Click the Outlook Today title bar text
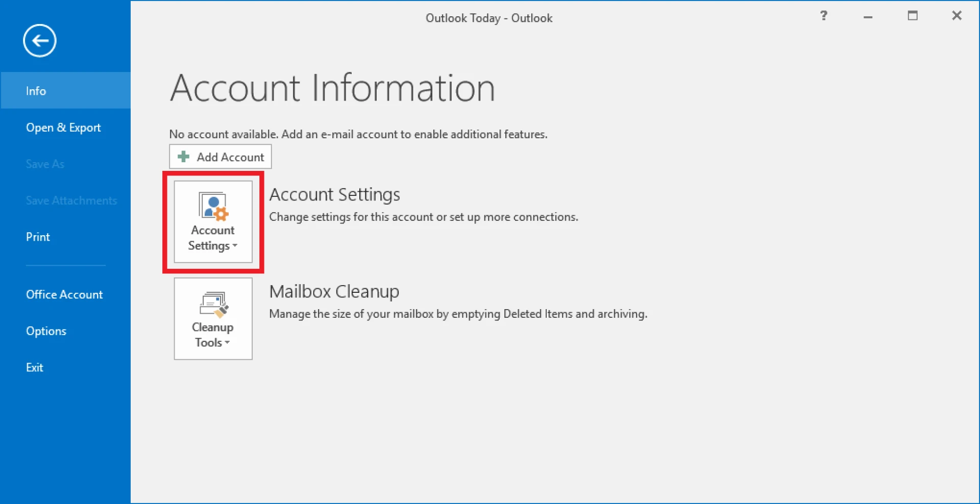The image size is (980, 504). coord(488,18)
